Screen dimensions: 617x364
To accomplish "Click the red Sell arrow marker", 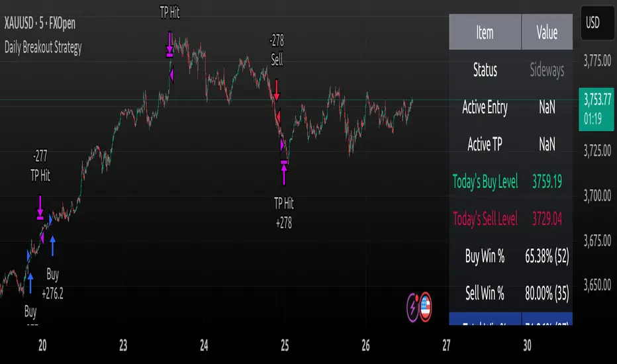I will tap(277, 91).
